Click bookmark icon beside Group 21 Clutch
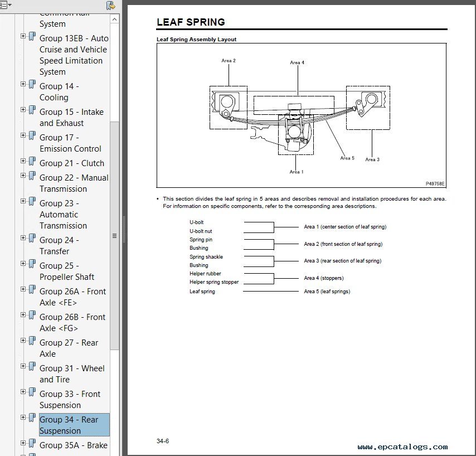Image resolution: width=476 pixels, height=456 pixels. click(32, 162)
